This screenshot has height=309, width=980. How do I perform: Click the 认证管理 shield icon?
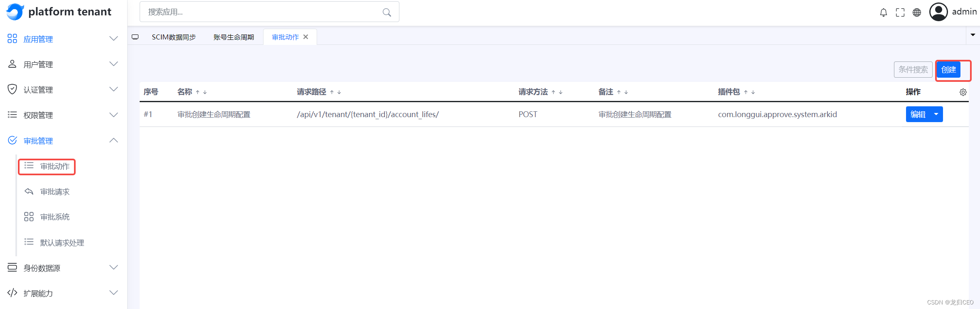[x=12, y=89]
